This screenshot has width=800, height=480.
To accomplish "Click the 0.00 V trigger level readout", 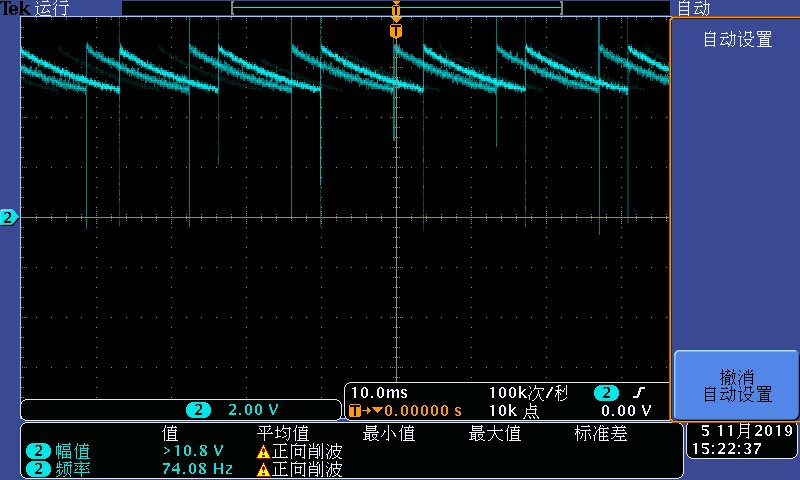I will 626,411.
